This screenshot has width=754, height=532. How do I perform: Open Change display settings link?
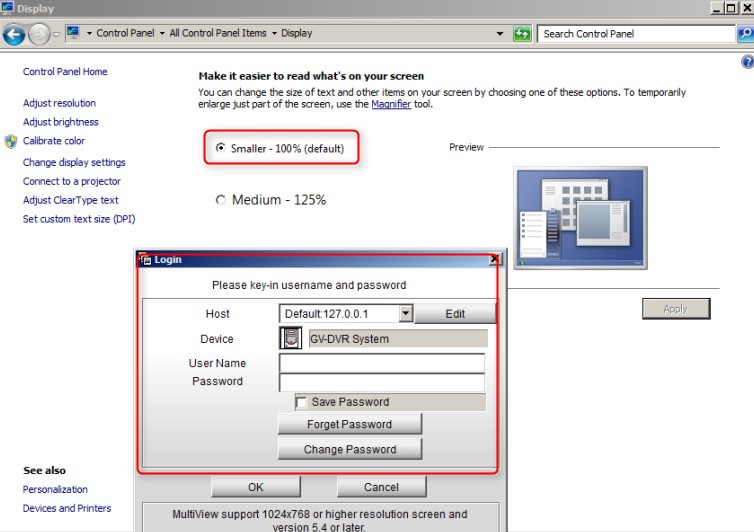click(x=74, y=162)
